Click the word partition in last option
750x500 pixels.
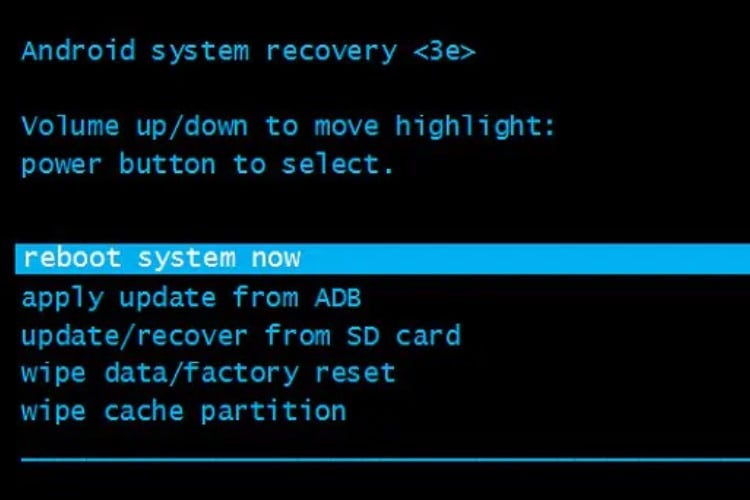[273, 412]
